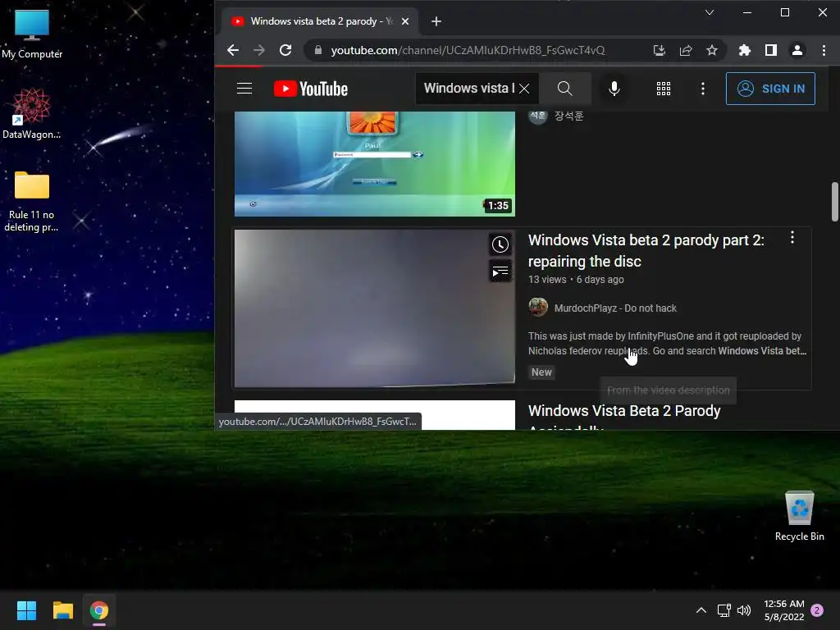Open My Computer desktop icon

(32, 34)
